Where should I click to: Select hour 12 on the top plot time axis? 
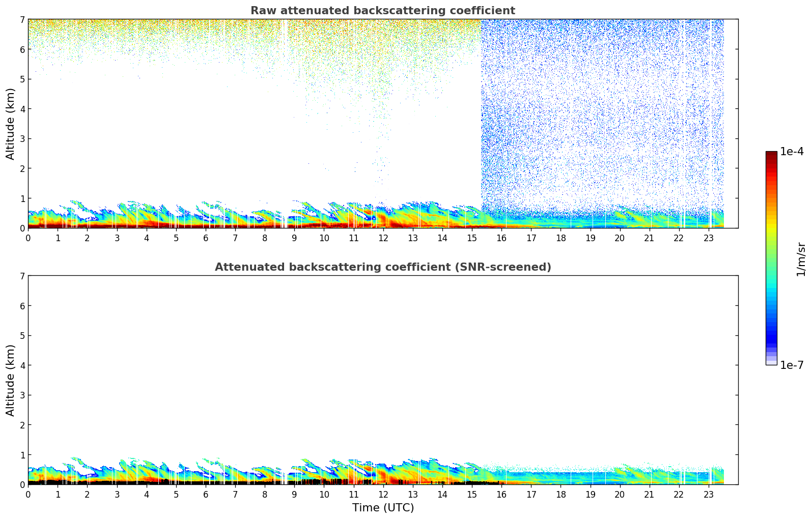(x=383, y=238)
